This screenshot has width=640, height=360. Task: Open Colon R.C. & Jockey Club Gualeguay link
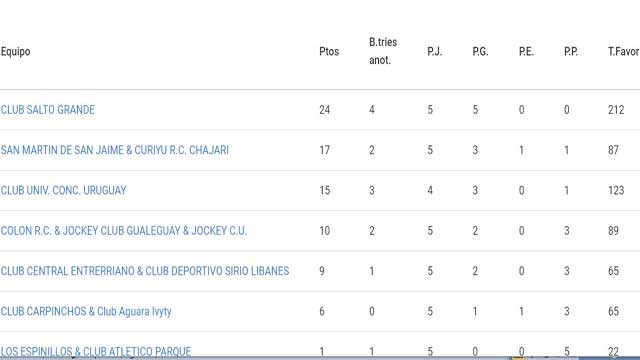[124, 231]
